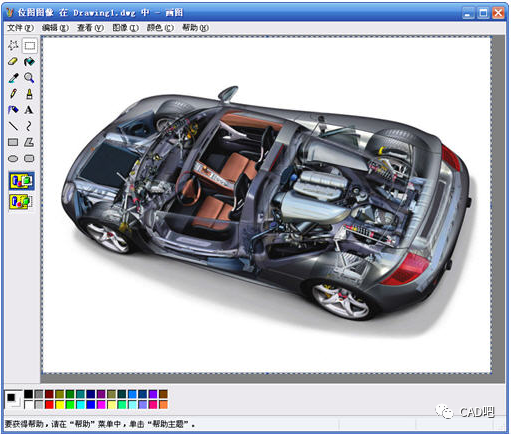511x434 pixels.
Task: Select the Ellipse shape tool
Action: pos(13,158)
